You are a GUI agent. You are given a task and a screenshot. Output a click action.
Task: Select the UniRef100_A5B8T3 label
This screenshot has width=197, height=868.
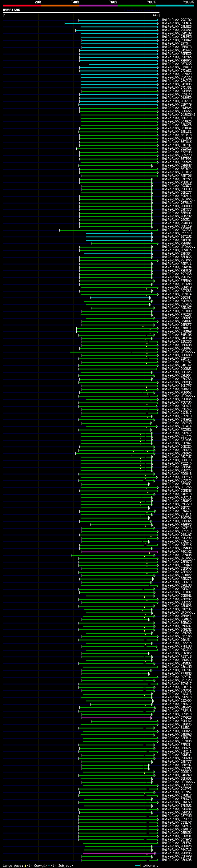tap(177, 47)
